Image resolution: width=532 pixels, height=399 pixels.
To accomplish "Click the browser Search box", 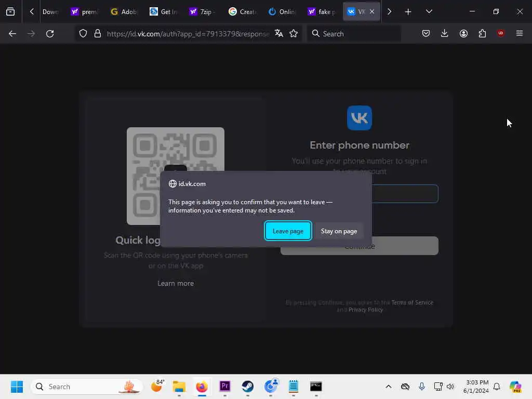I will pos(354,34).
